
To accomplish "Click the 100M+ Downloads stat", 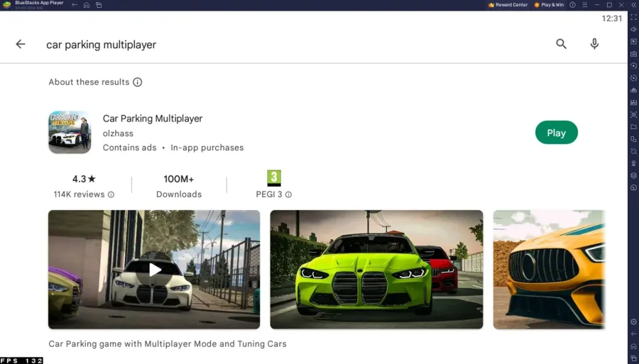I will click(179, 187).
